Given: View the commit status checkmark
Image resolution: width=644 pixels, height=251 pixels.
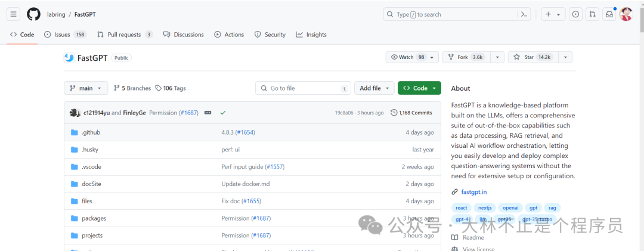Looking at the screenshot, I should point(223,113).
